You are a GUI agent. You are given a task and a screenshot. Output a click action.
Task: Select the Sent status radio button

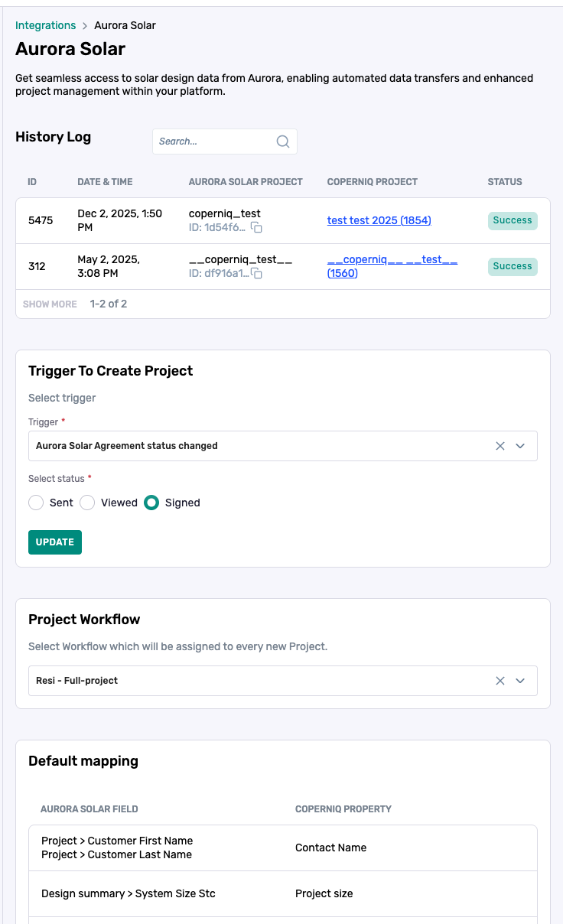point(36,503)
